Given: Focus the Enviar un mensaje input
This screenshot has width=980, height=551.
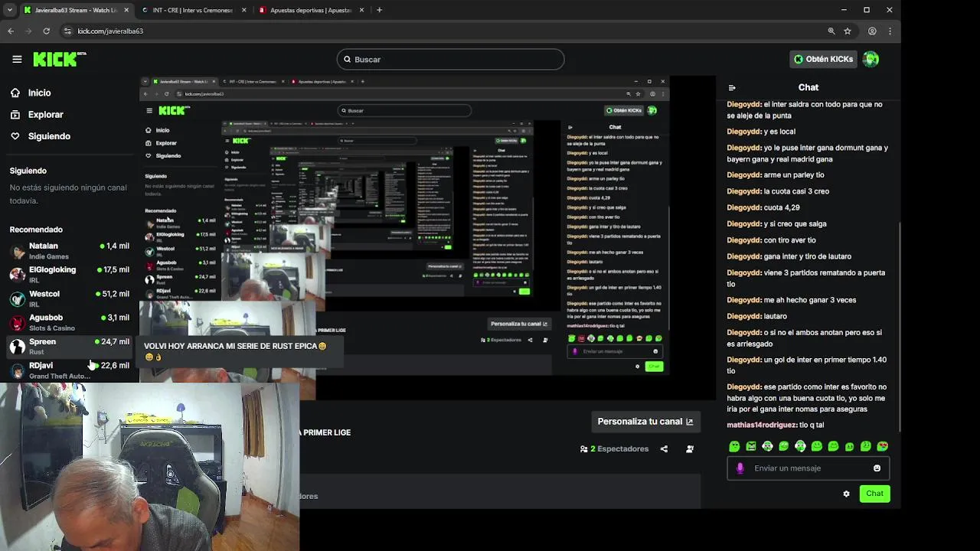Looking at the screenshot, I should point(808,468).
